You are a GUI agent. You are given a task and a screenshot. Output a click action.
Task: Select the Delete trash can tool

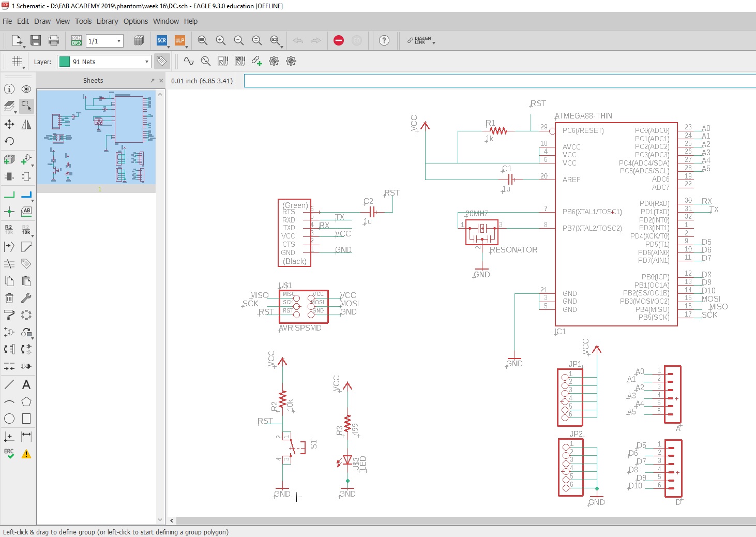(9, 298)
